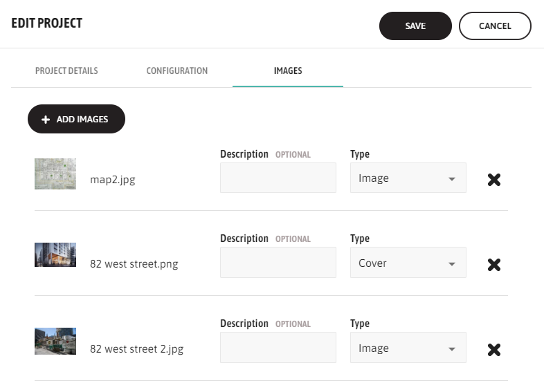Screen dimensions: 544x392
Task: Click the map2.jpg file name
Action: pyautogui.click(x=114, y=180)
